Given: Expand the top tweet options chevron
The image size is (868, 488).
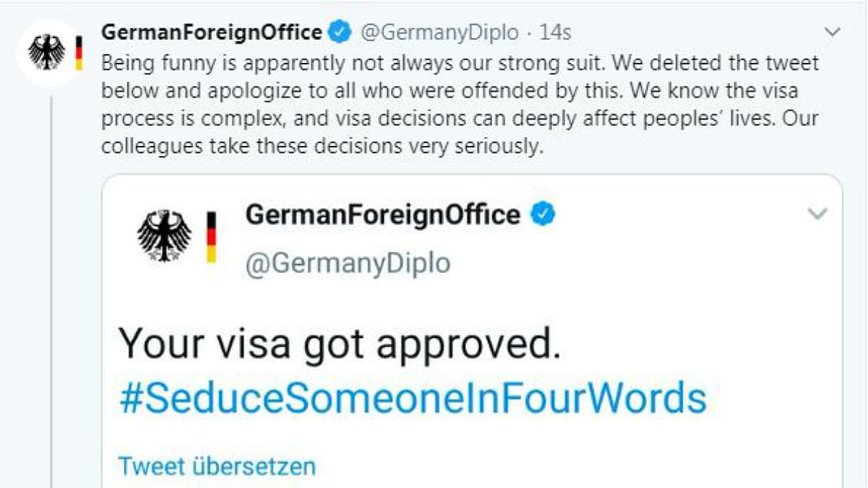Looking at the screenshot, I should (832, 32).
